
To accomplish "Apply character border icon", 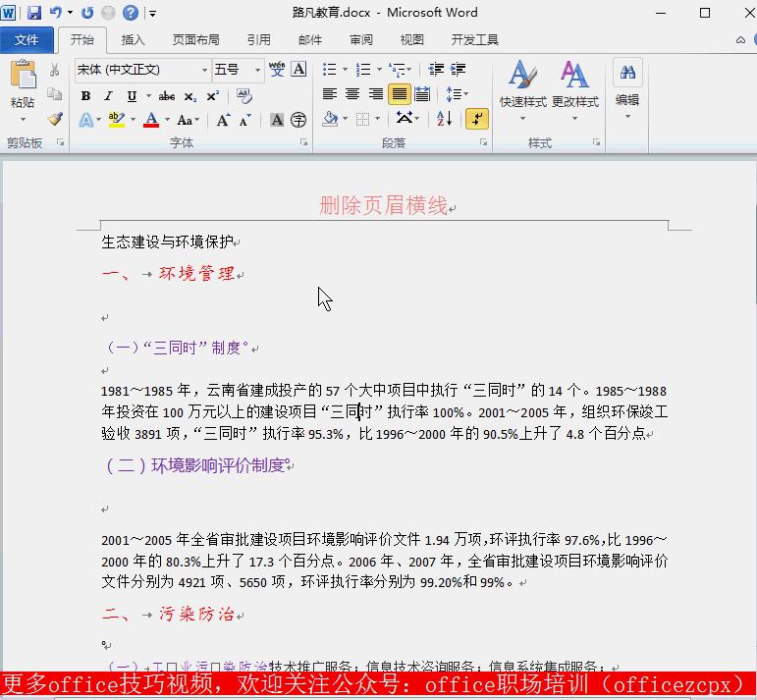I will 298,70.
